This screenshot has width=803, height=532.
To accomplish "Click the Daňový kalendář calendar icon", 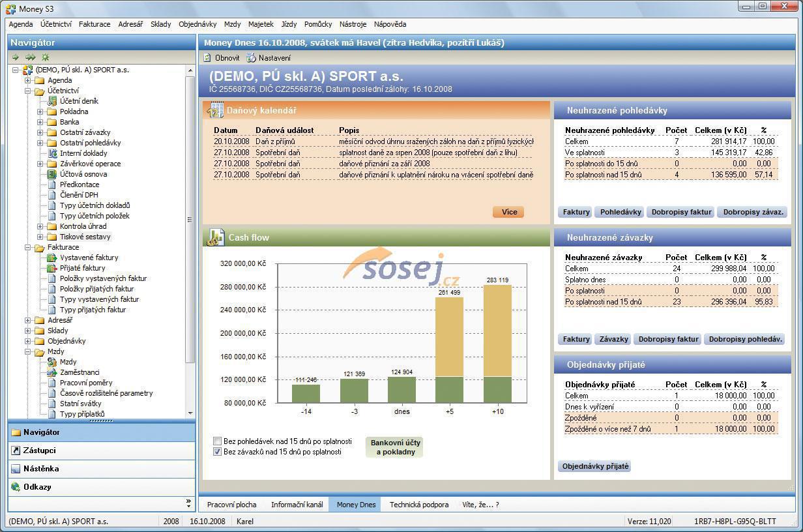I will coord(215,111).
